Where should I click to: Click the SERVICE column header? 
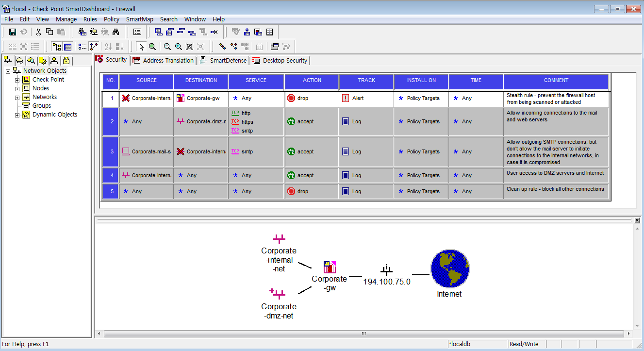[x=256, y=81]
